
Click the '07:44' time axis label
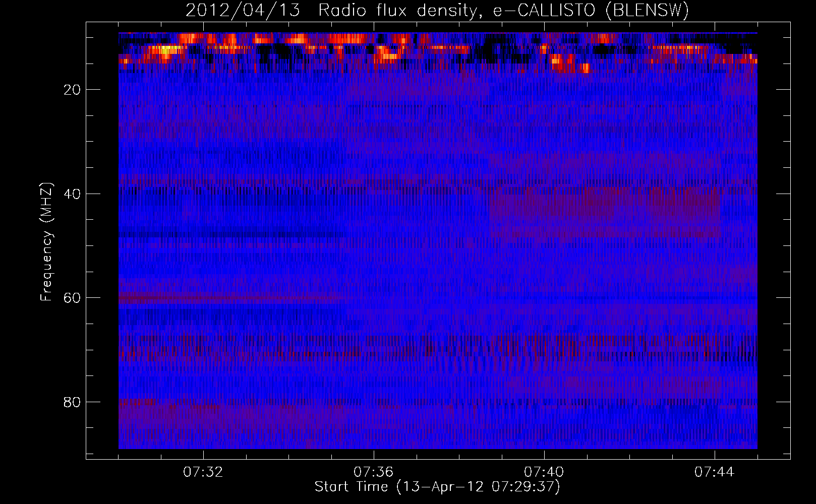[714, 472]
